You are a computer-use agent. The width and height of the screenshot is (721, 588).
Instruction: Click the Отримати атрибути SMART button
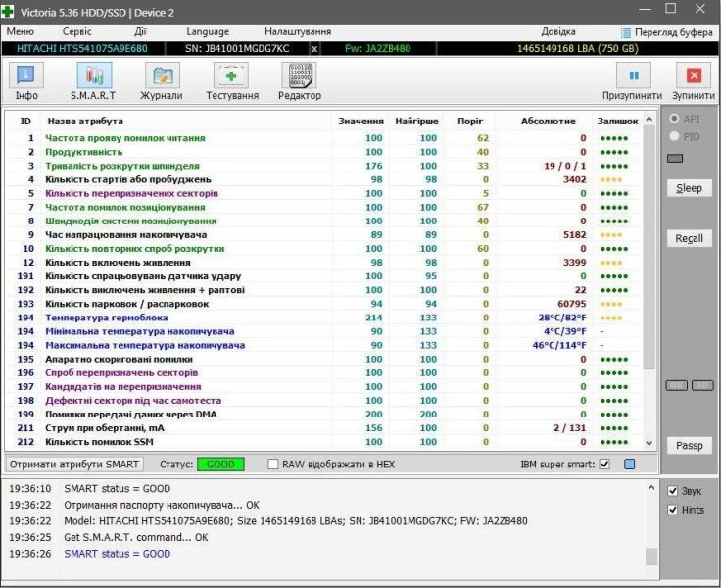point(74,464)
